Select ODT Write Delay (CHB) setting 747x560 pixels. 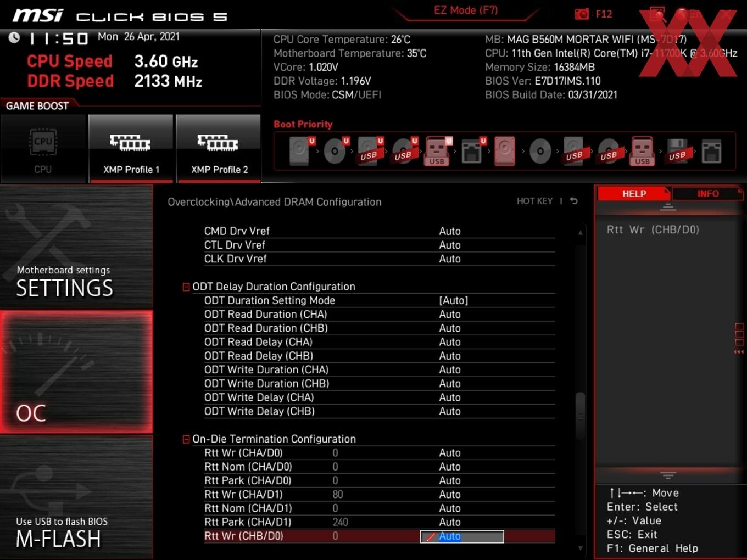pyautogui.click(x=379, y=411)
